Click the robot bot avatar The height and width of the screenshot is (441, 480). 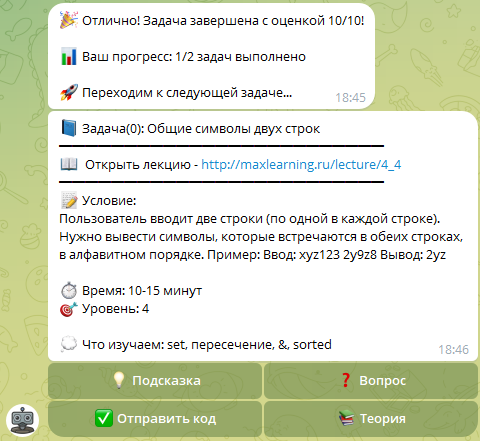tap(22, 420)
